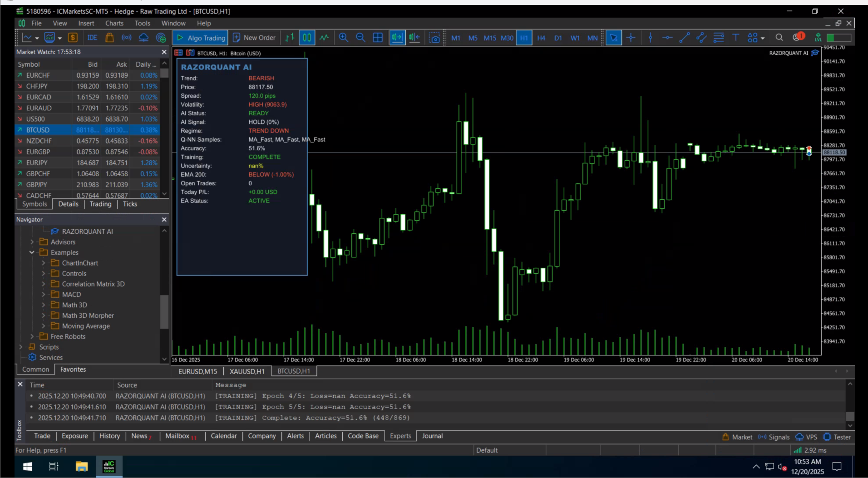The height and width of the screenshot is (478, 868).
Task: Open Windows notification center icon
Action: [x=837, y=466]
